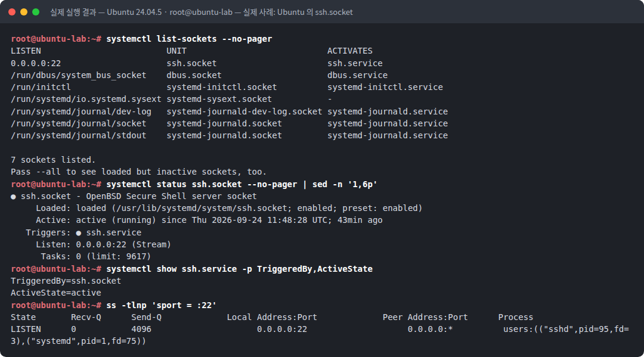Click 'systemd-journald.service' in the stdout row

388,135
